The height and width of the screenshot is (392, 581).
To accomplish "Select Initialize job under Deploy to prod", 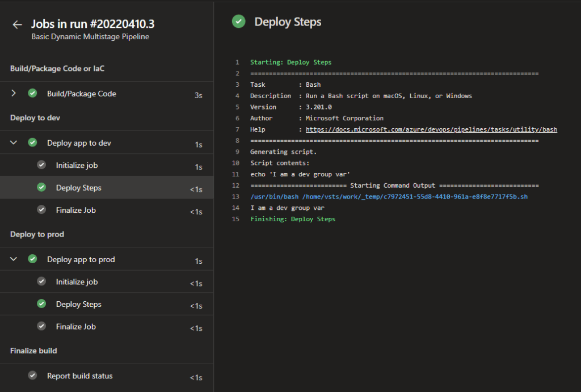I will (x=77, y=282).
